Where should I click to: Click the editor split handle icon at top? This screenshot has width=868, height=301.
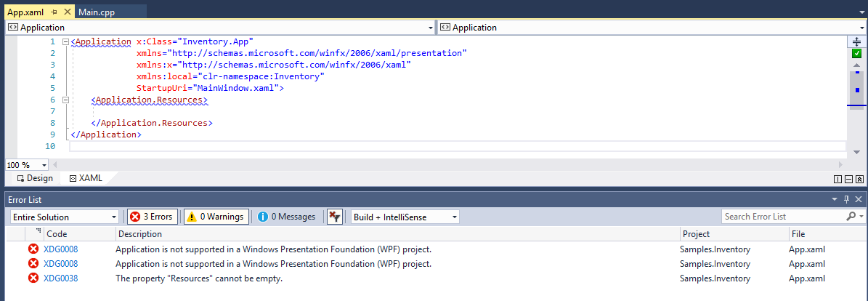pos(856,41)
